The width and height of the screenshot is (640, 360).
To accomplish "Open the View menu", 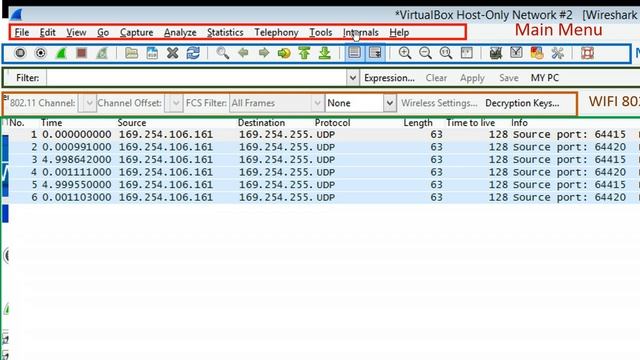I will click(76, 32).
